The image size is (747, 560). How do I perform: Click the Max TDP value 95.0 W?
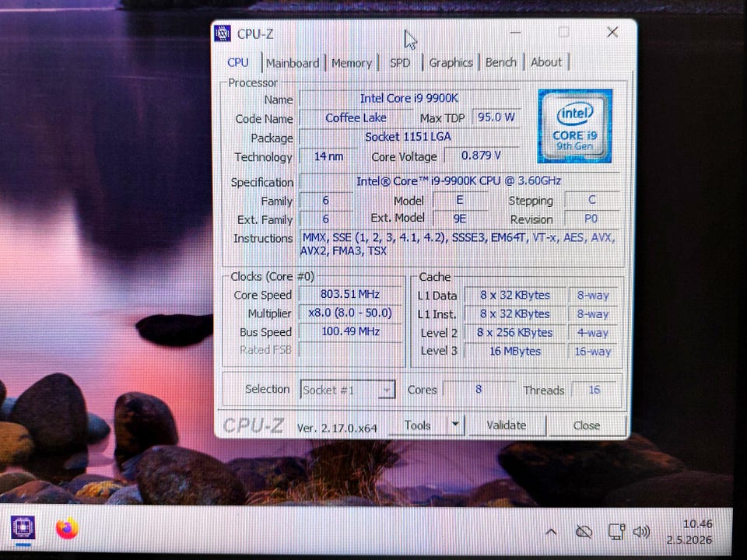(x=496, y=117)
